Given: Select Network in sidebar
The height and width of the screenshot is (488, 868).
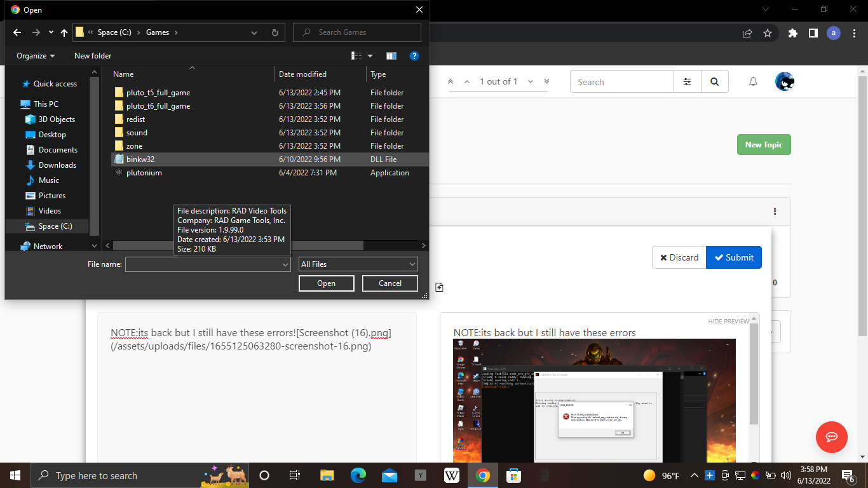Looking at the screenshot, I should click(48, 247).
